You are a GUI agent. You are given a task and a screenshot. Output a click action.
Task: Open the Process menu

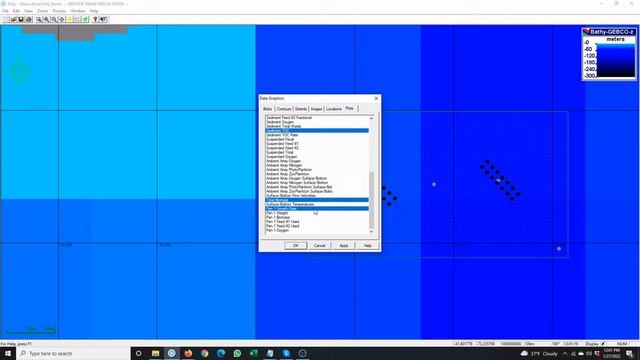point(59,11)
